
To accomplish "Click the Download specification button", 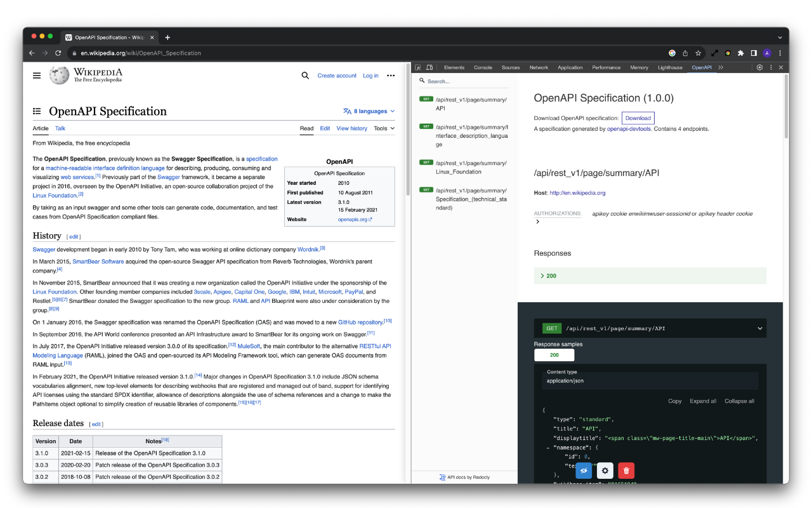I will coord(638,117).
